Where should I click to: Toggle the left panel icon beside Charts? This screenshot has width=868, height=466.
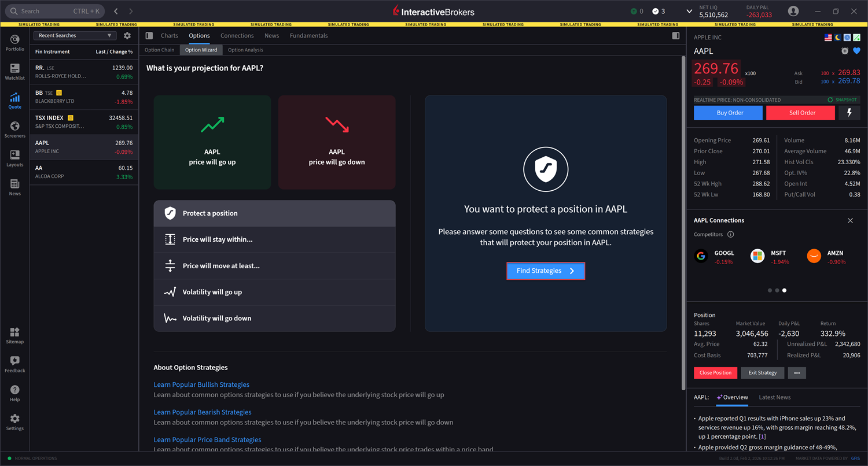point(149,36)
